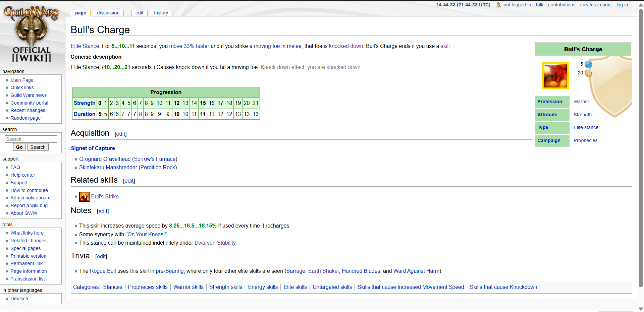Open Elite stance type link in infobox

click(x=586, y=127)
